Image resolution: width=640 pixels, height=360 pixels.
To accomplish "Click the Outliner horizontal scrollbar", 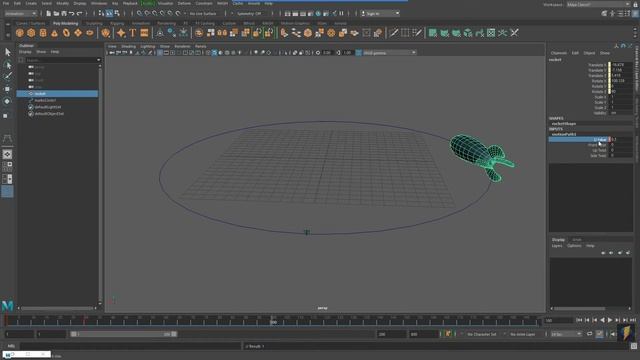I will 57,308.
